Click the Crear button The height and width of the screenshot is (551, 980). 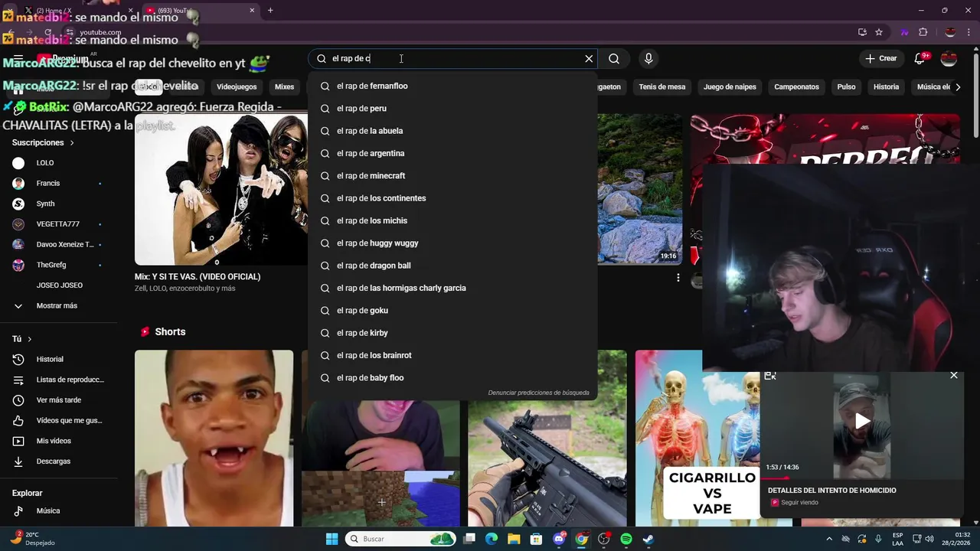coord(880,59)
